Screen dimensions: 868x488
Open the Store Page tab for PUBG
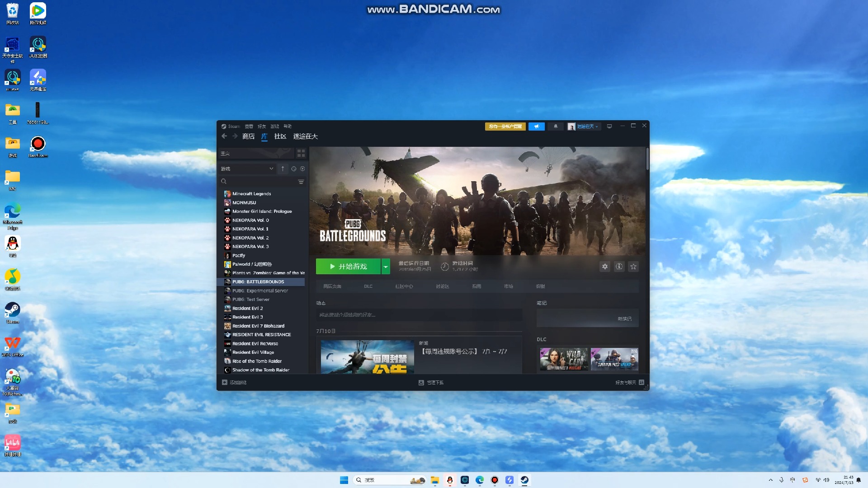coord(332,286)
